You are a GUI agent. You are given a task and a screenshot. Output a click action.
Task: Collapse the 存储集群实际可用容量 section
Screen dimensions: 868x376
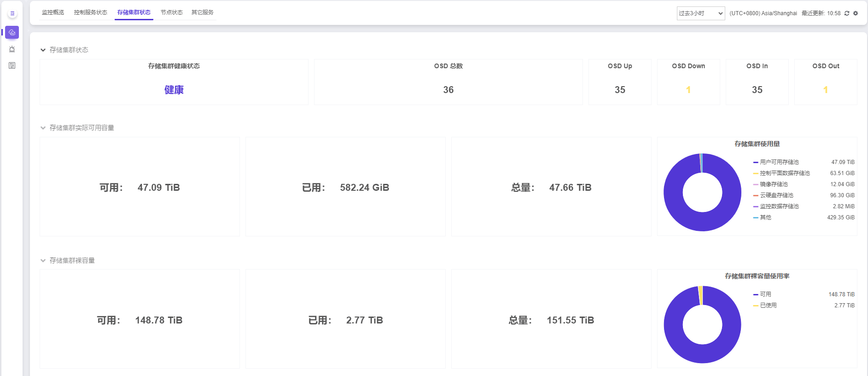43,128
